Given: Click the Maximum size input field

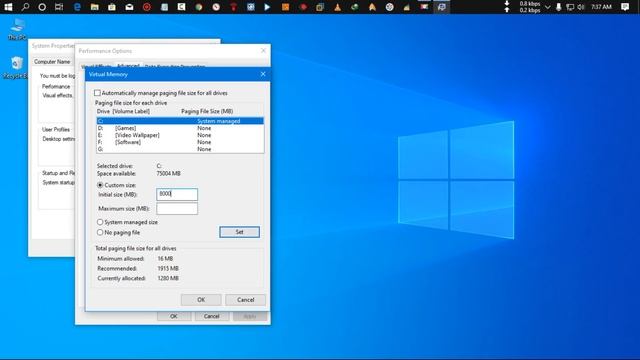Looking at the screenshot, I should (x=177, y=209).
